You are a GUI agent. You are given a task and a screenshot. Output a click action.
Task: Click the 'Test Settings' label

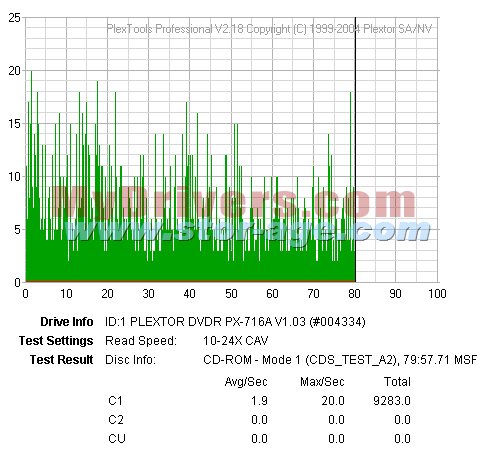(56, 341)
